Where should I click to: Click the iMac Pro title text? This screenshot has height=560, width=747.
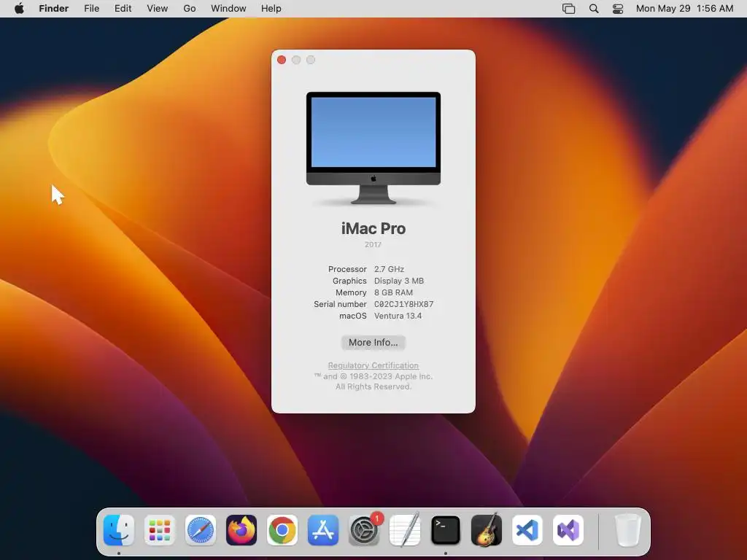(373, 228)
